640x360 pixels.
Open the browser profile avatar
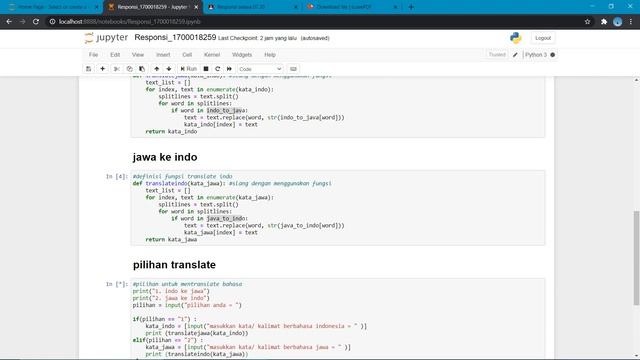point(618,22)
